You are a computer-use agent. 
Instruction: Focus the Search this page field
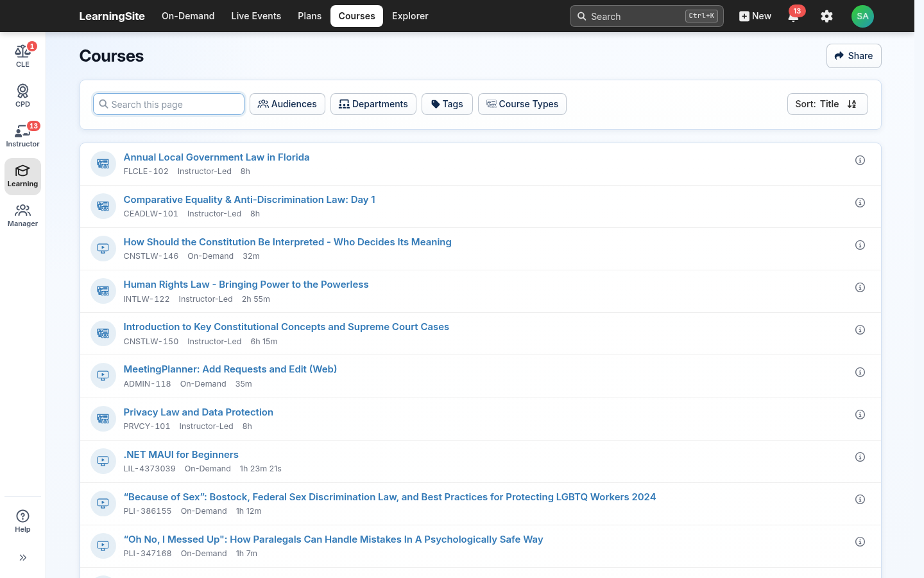click(x=169, y=104)
